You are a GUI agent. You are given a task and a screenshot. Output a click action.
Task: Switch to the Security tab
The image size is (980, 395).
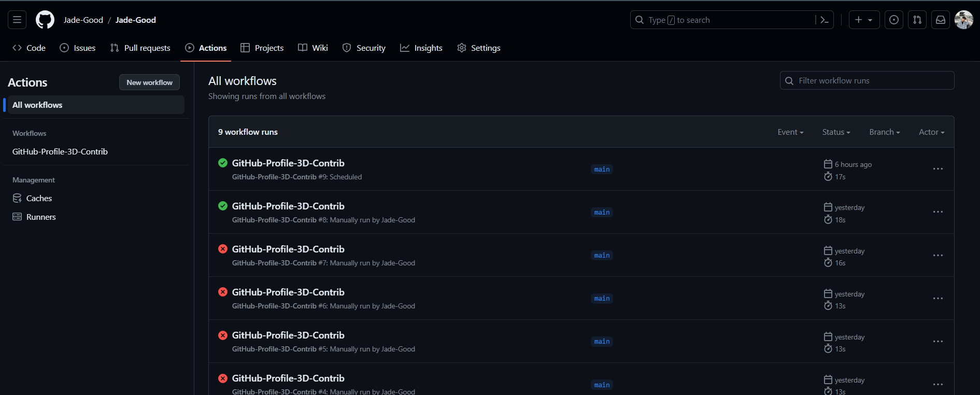364,48
